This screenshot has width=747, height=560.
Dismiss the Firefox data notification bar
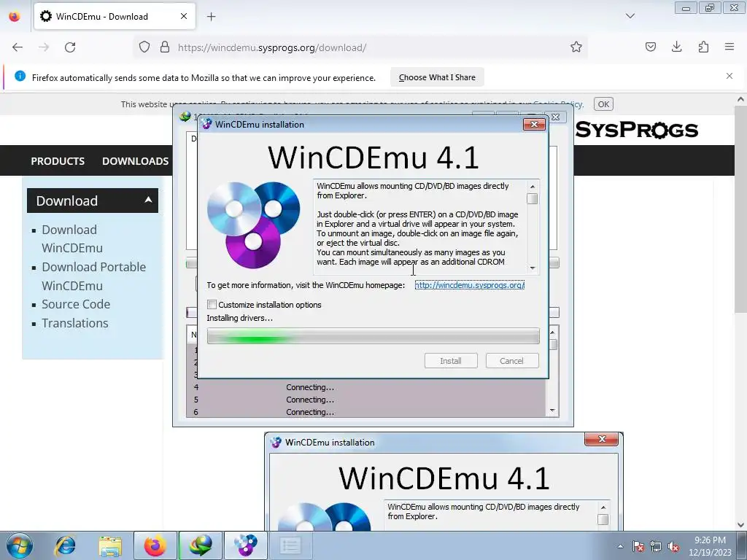729,76
